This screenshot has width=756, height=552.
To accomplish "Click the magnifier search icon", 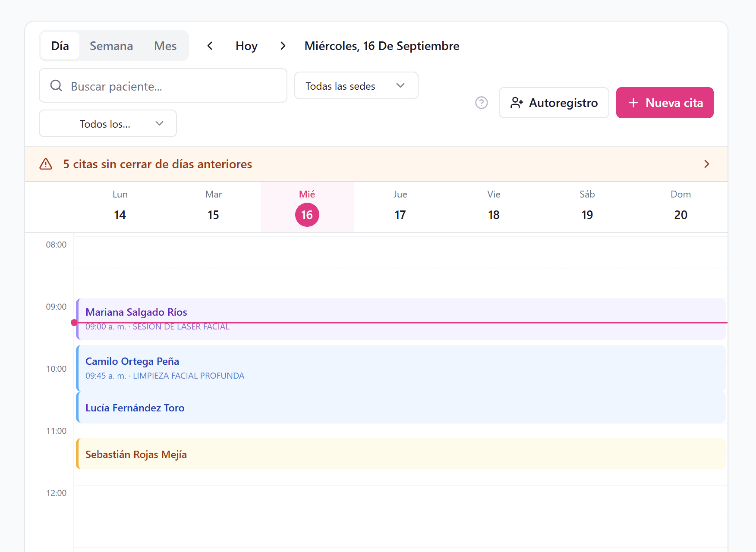I will (x=56, y=86).
